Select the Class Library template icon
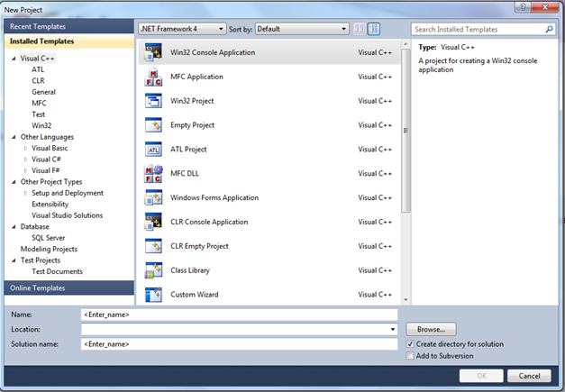 pos(153,270)
